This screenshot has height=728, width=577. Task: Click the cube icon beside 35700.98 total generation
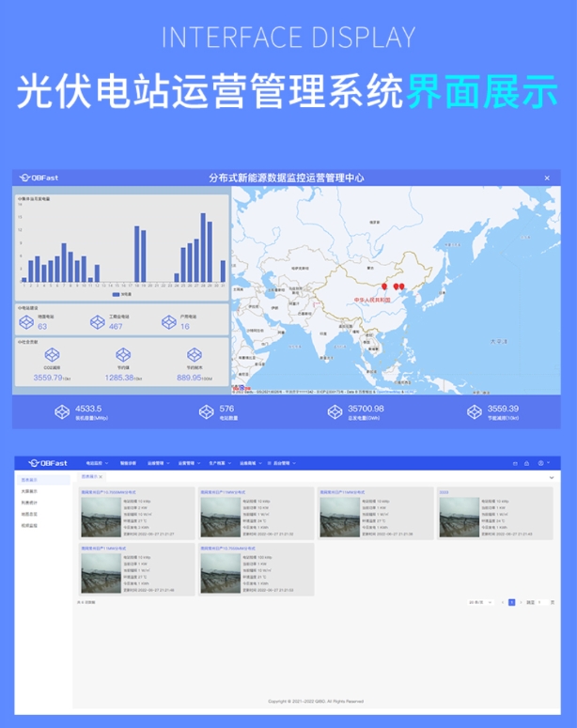pyautogui.click(x=334, y=411)
